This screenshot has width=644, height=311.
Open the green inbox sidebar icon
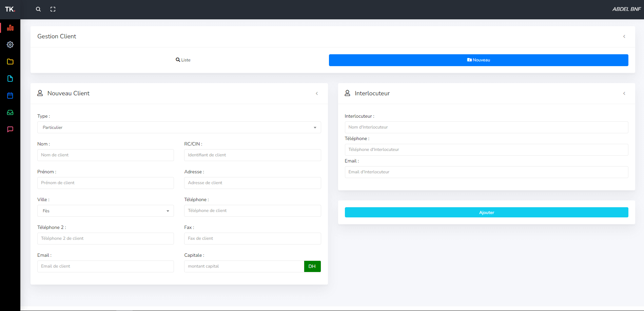[10, 112]
